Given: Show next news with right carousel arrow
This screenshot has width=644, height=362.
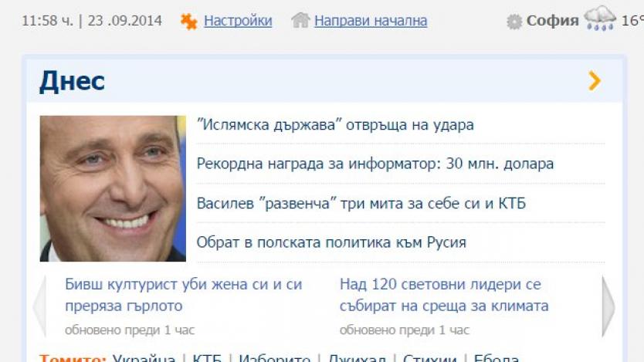Looking at the screenshot, I should [608, 306].
